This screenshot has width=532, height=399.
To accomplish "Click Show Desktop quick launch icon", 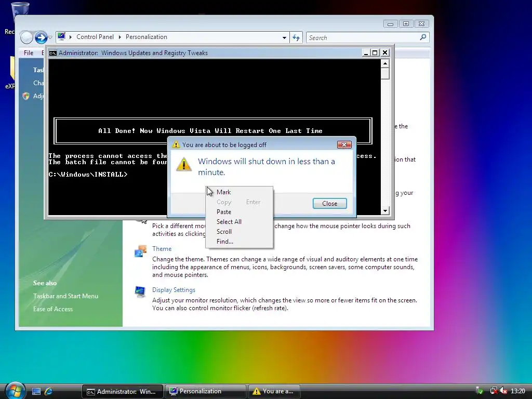I will coord(36,391).
